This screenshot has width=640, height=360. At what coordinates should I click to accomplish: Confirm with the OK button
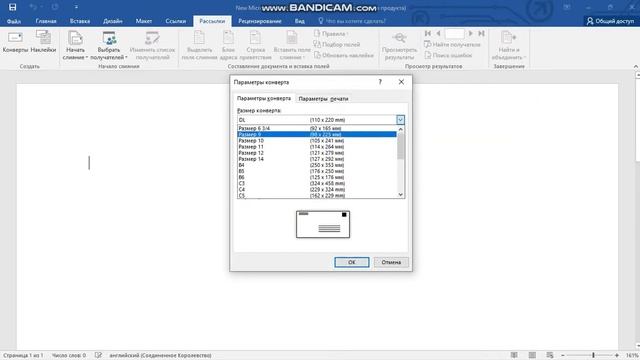[352, 262]
